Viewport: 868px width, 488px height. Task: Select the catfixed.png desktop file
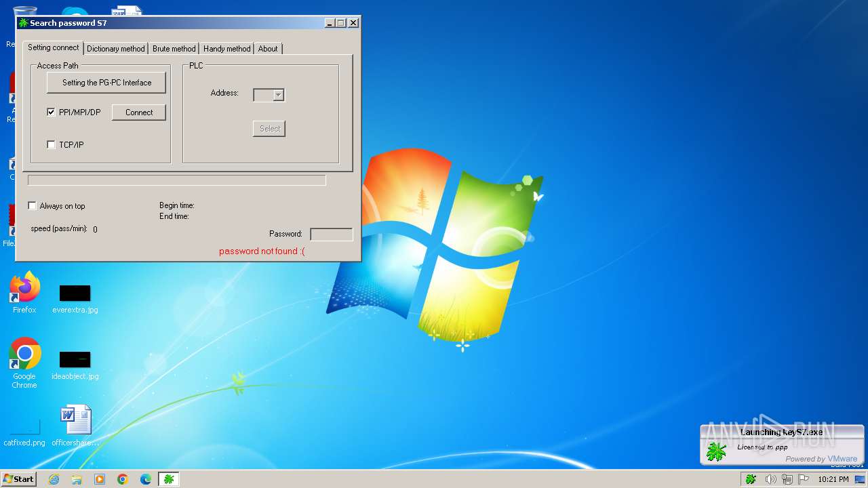click(24, 432)
